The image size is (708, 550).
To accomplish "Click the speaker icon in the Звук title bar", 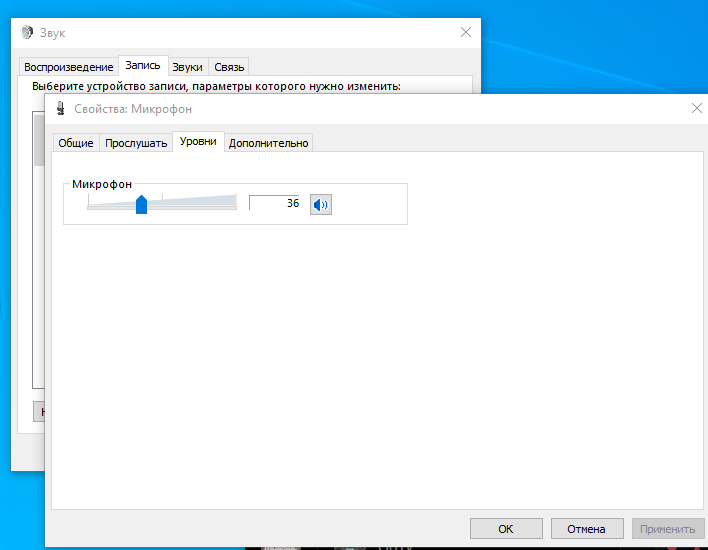I will click(x=27, y=33).
